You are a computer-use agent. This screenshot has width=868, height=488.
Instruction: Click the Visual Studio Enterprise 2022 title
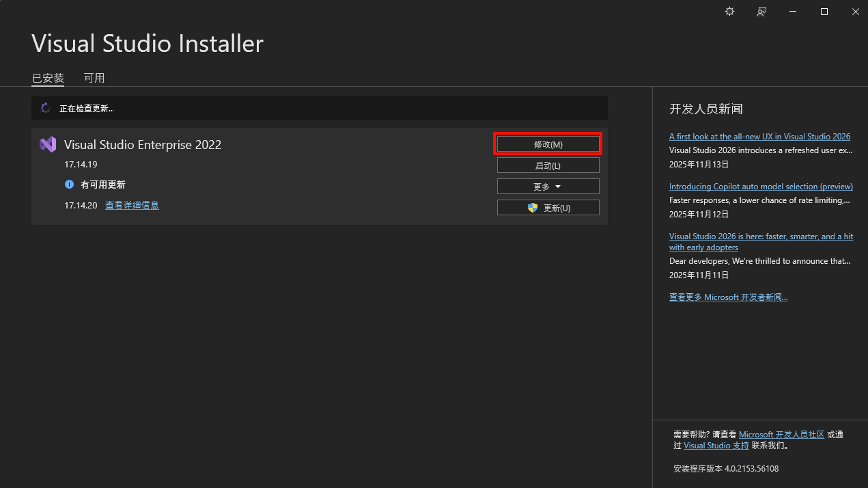click(143, 144)
